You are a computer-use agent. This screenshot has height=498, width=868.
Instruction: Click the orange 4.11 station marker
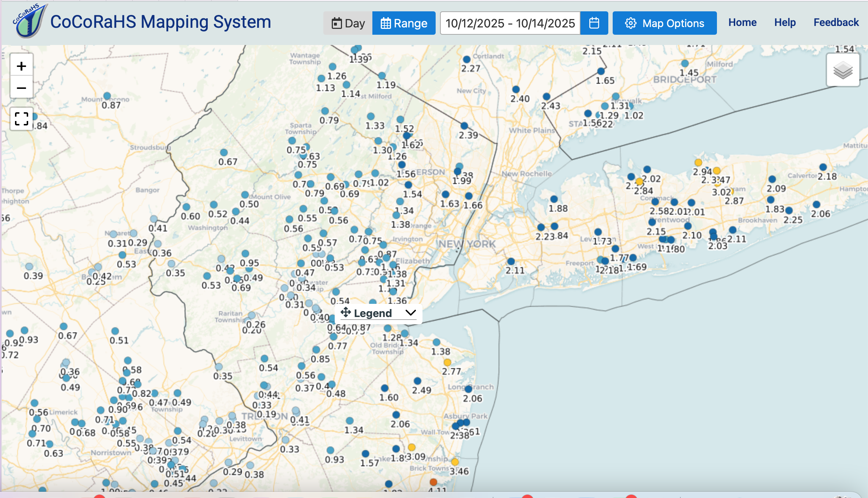pyautogui.click(x=433, y=482)
